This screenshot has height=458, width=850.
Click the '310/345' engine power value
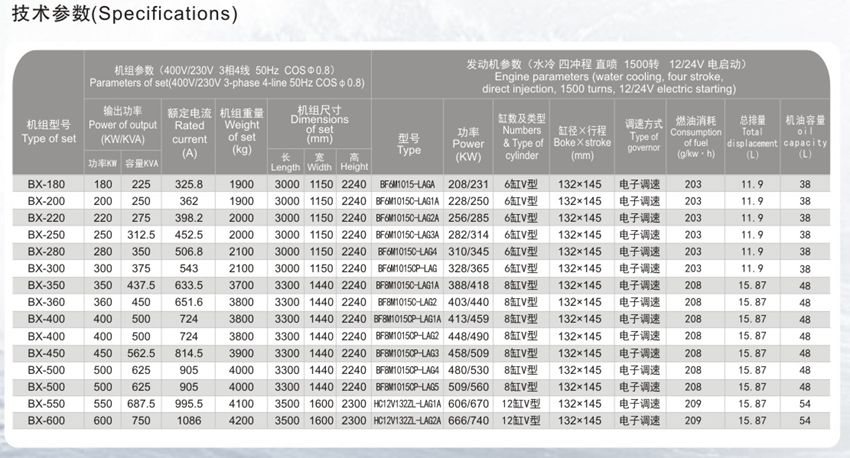(x=468, y=251)
